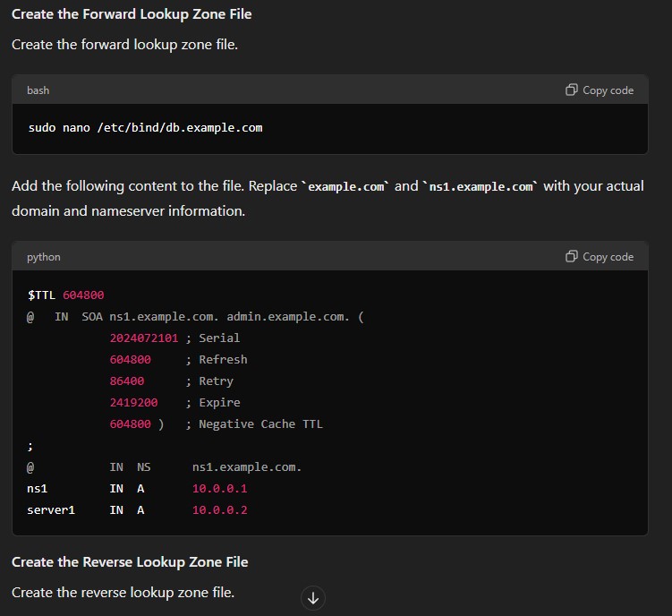Click 'Copy code' text in the bash block
The width and height of the screenshot is (672, 616).
[x=608, y=90]
